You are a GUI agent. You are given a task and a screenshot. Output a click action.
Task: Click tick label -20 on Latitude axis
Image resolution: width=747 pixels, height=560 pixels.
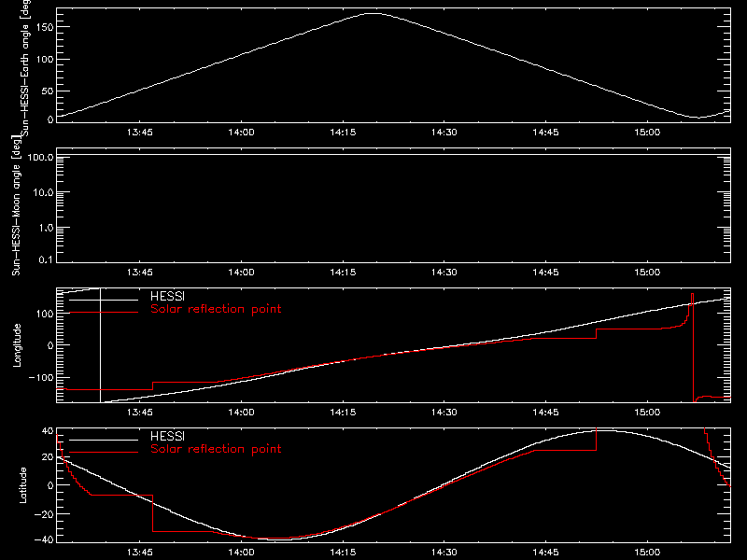coord(44,514)
